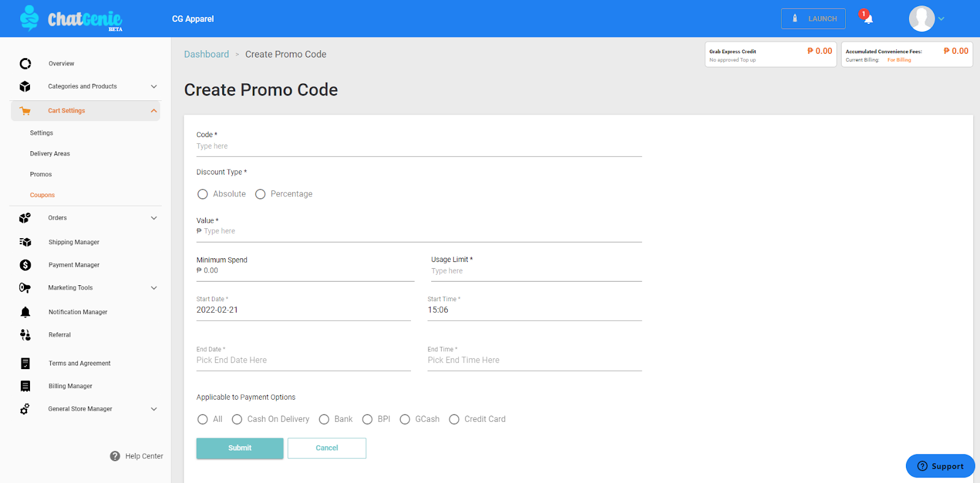The width and height of the screenshot is (980, 483).
Task: Go to Overview page
Action: point(61,64)
